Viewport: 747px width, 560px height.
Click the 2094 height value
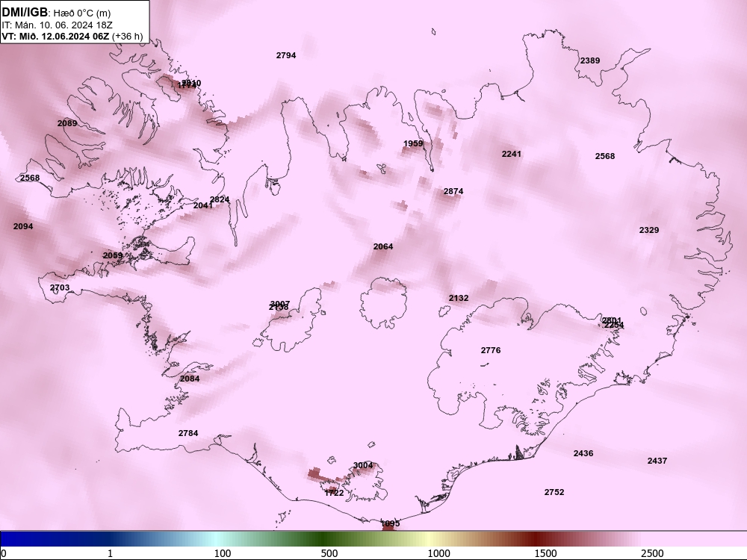(23, 227)
